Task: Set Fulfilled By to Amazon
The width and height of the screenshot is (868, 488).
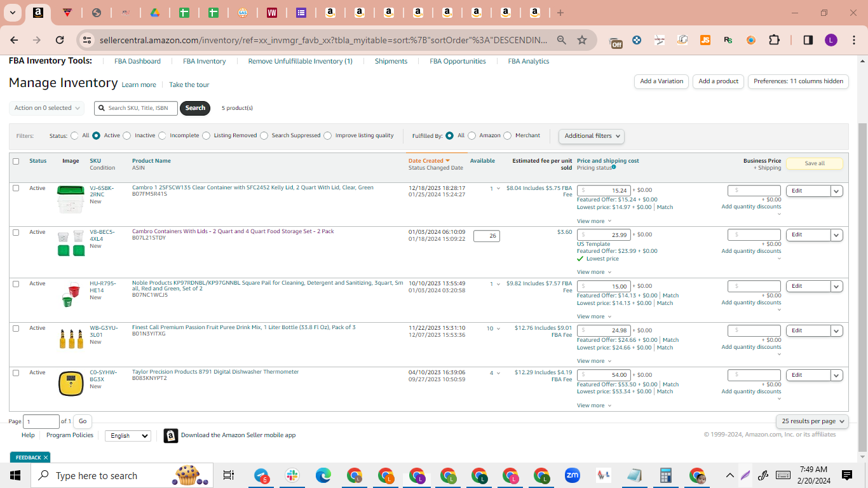Action: (x=471, y=135)
